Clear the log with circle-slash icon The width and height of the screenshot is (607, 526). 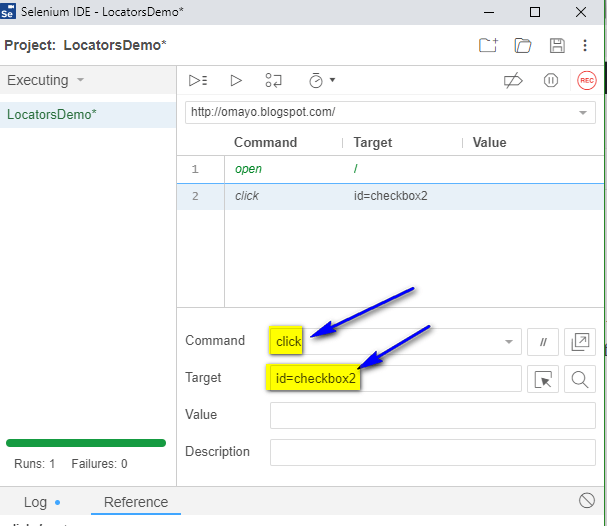(586, 500)
